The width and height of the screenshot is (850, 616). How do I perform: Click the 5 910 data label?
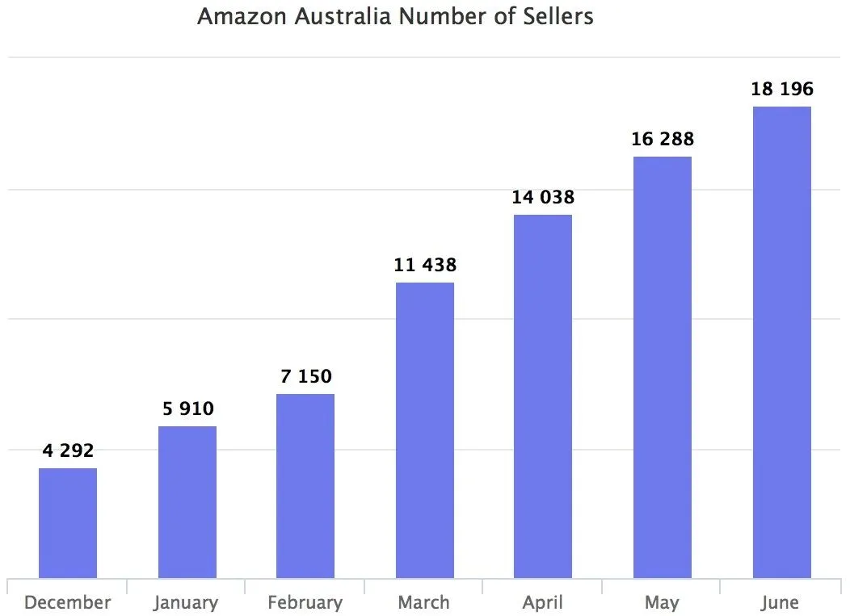[x=188, y=408]
